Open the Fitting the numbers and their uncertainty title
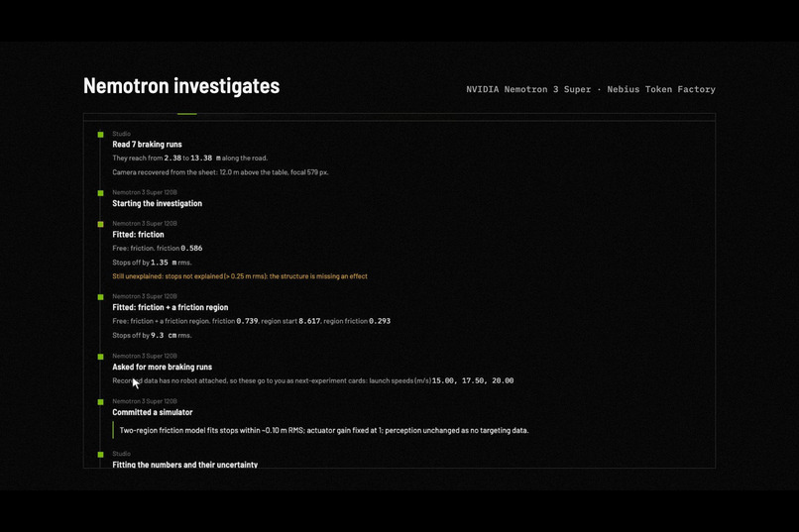The width and height of the screenshot is (799, 532). point(185,465)
